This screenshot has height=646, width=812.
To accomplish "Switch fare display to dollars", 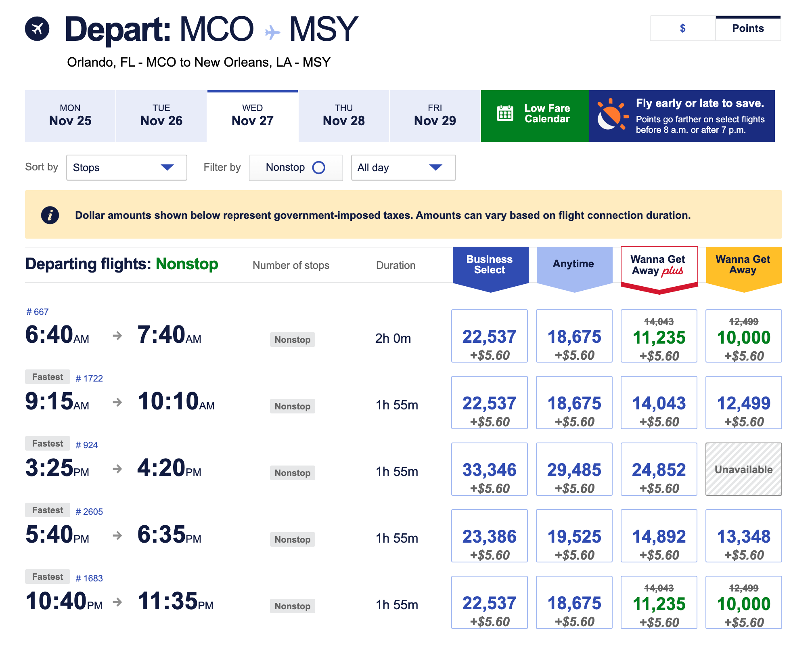I will point(682,28).
